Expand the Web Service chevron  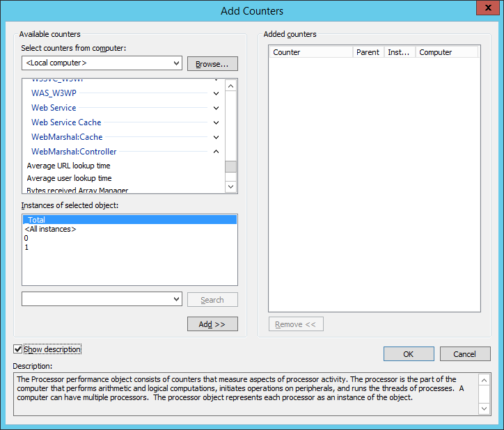click(216, 108)
